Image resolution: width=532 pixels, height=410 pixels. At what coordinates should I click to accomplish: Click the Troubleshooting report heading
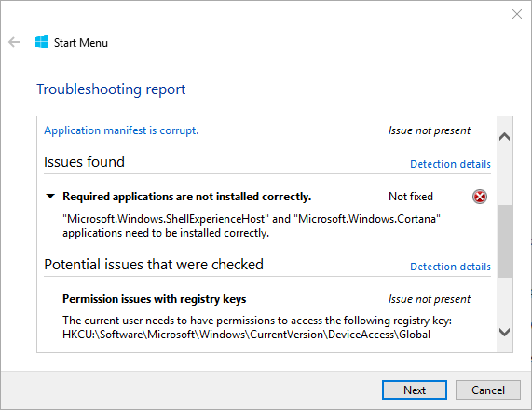point(111,89)
